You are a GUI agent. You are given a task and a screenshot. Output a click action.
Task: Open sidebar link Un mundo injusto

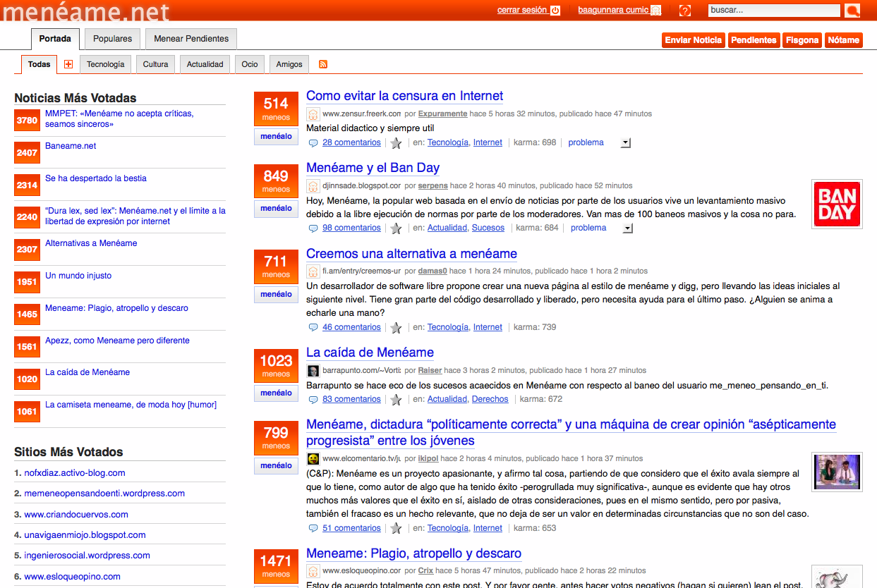[x=78, y=276]
